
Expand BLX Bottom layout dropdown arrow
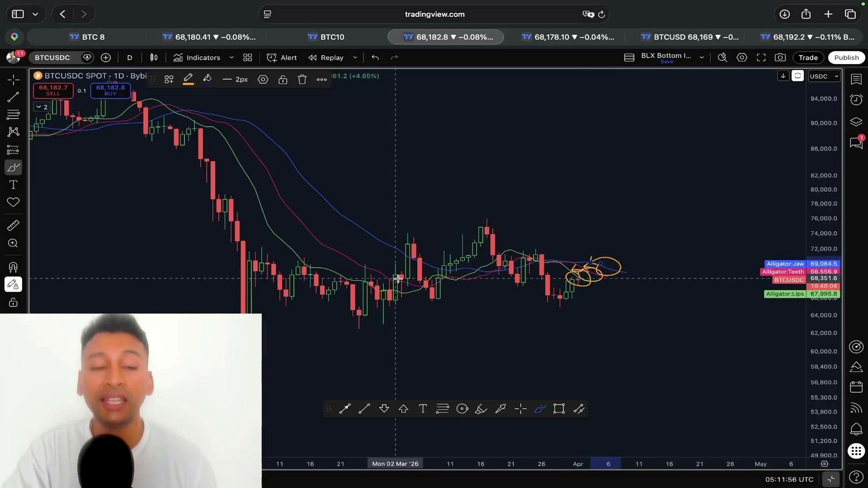coord(701,57)
